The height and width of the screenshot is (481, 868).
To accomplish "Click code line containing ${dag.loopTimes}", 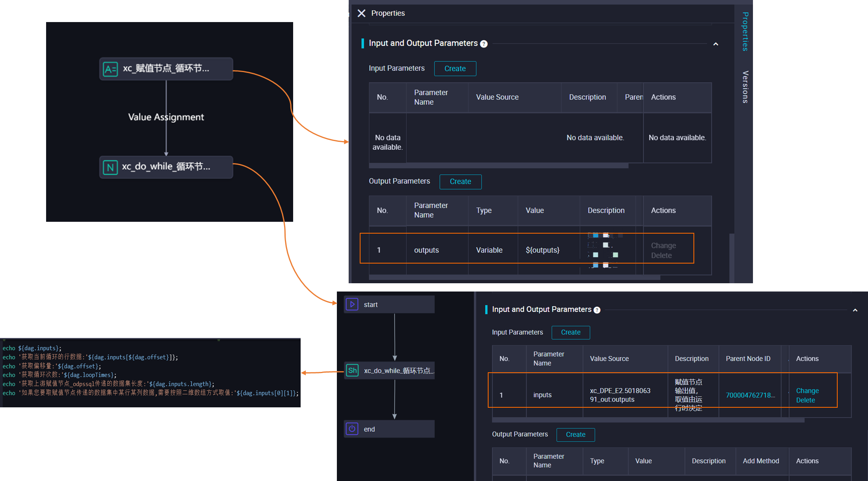I will pos(59,375).
